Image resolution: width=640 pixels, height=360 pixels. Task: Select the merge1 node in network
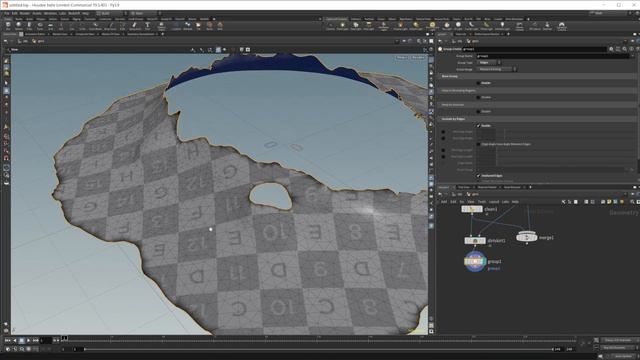[x=527, y=237]
